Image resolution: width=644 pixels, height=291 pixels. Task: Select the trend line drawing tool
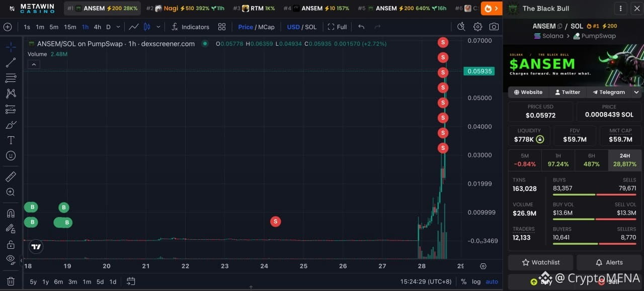click(11, 63)
